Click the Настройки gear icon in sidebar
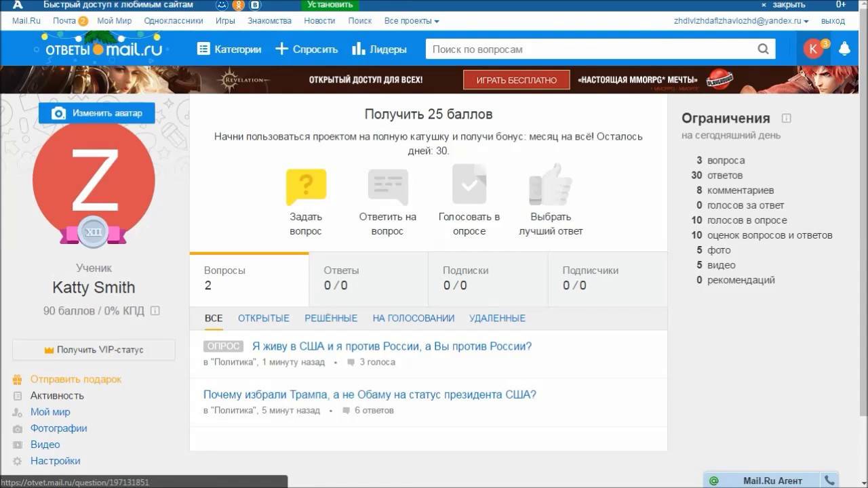 [x=18, y=461]
